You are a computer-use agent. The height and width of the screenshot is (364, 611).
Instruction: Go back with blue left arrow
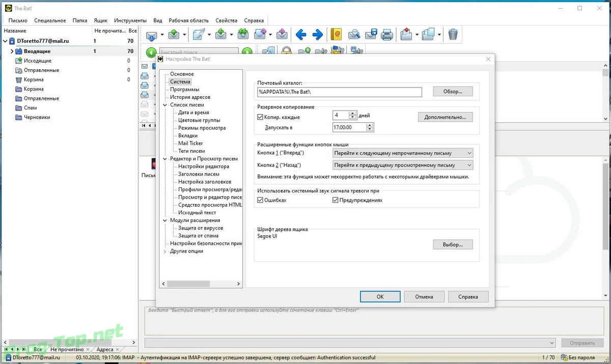pyautogui.click(x=301, y=35)
